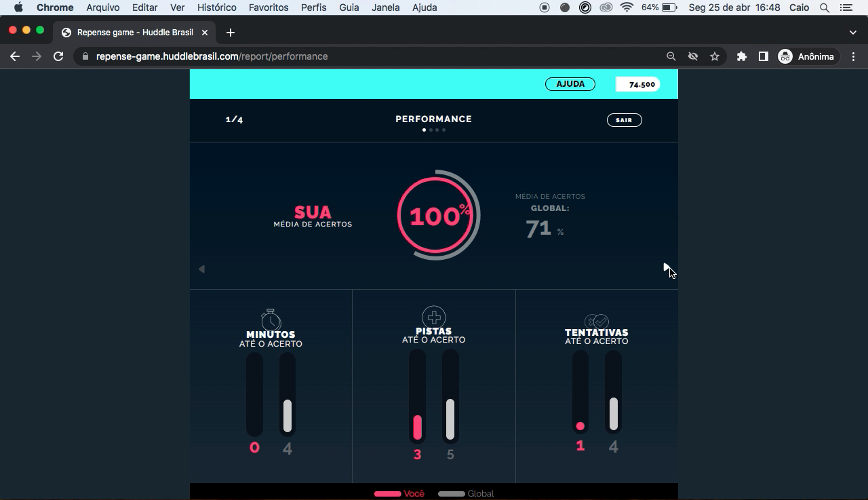Click the crossed-eye icon in the address bar
Image resolution: width=868 pixels, height=500 pixels.
click(x=692, y=56)
